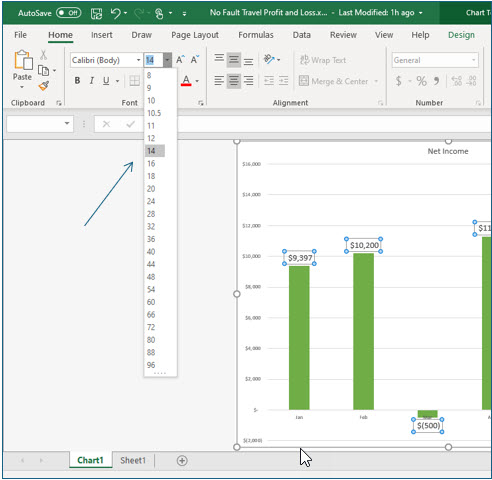Image resolution: width=492 pixels, height=480 pixels.
Task: Apply the Percent Style icon
Action: [421, 81]
